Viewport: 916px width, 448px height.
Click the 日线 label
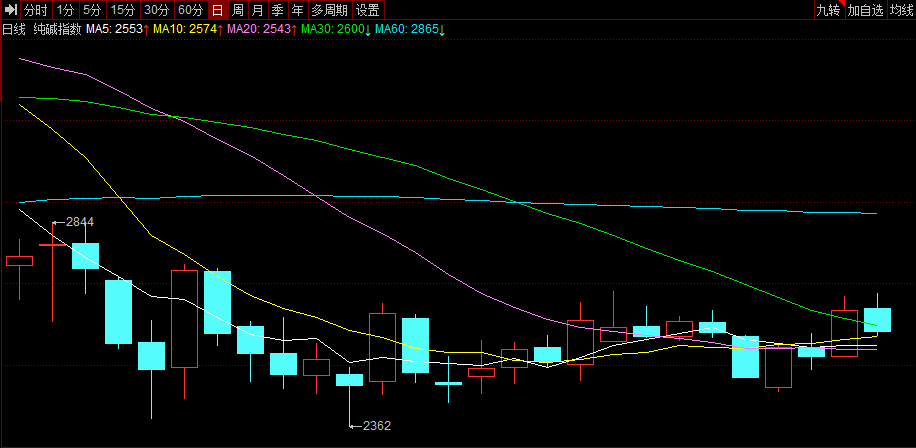pyautogui.click(x=14, y=29)
